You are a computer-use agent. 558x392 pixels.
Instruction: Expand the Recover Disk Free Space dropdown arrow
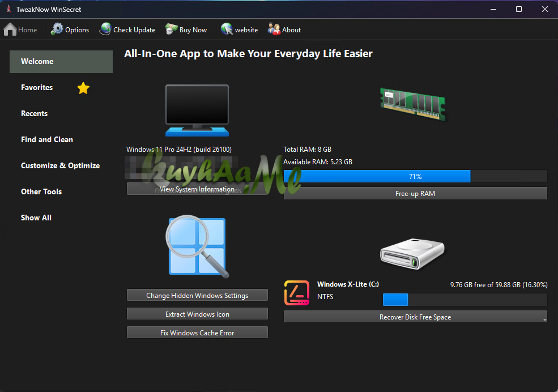pos(544,320)
